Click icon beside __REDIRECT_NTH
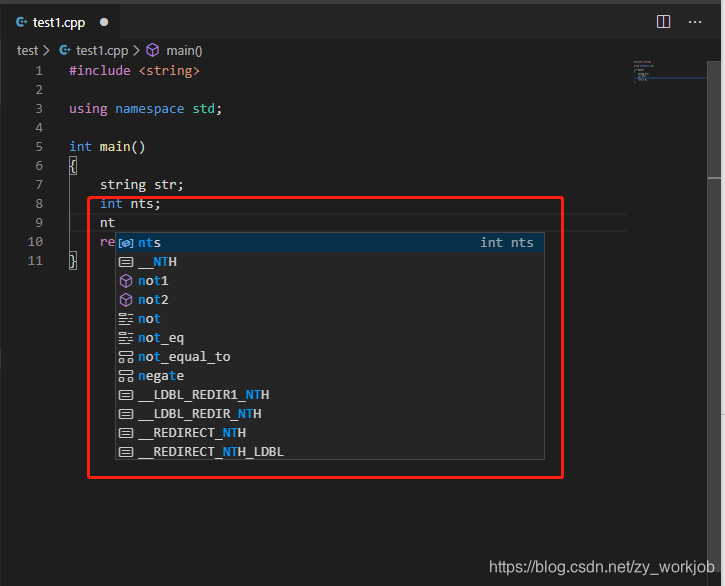The image size is (725, 586). 126,433
